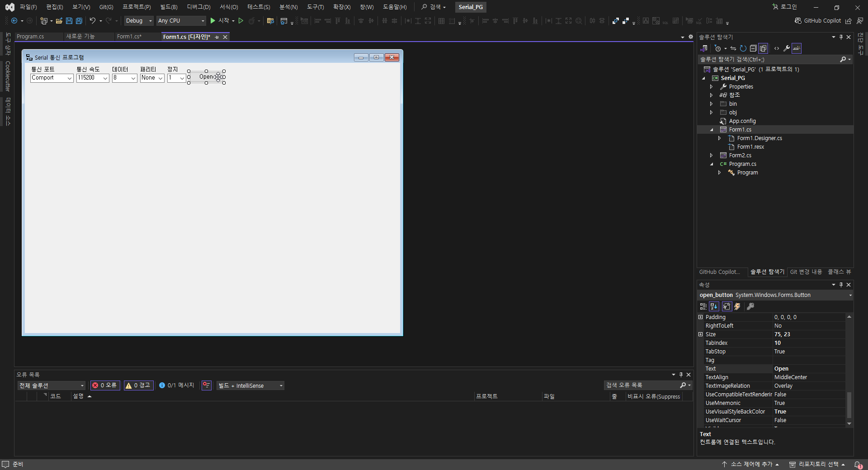
Task: Click the 로그인 sign-in button
Action: pos(785,7)
